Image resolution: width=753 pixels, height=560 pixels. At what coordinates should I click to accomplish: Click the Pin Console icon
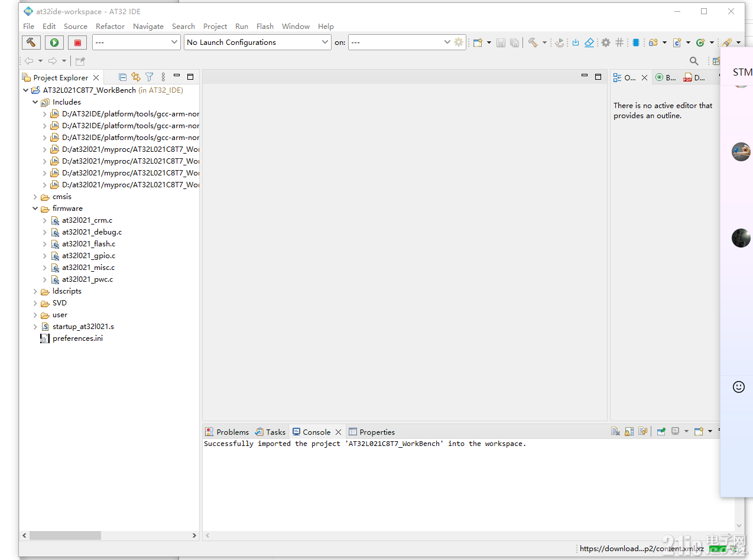point(661,431)
